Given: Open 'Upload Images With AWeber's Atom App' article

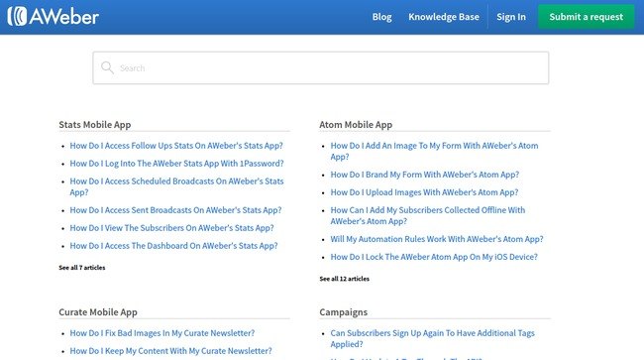Looking at the screenshot, I should [424, 192].
